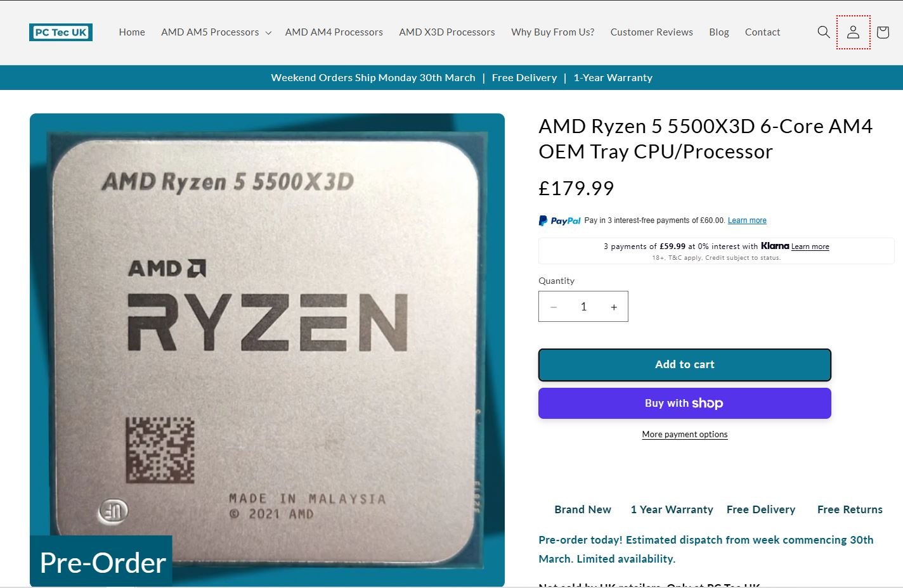Click PayPal Learn more link
Viewport: 903px width, 588px height.
pos(747,220)
